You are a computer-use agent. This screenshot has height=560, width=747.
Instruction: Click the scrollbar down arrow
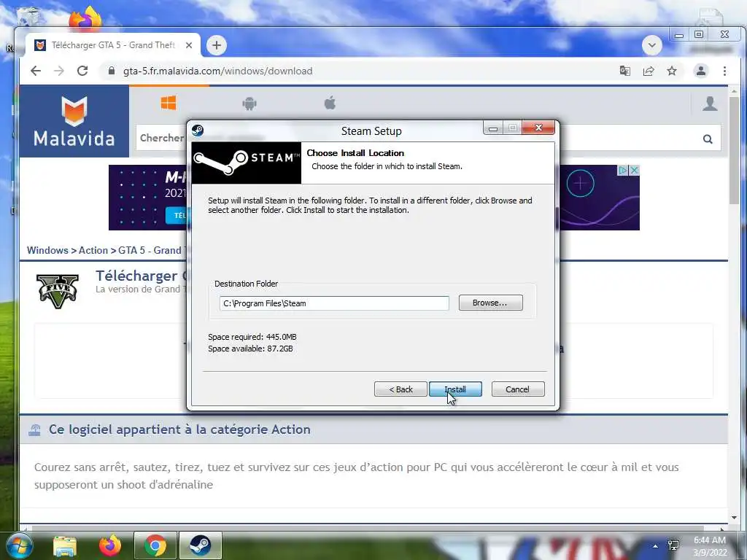pos(734,518)
